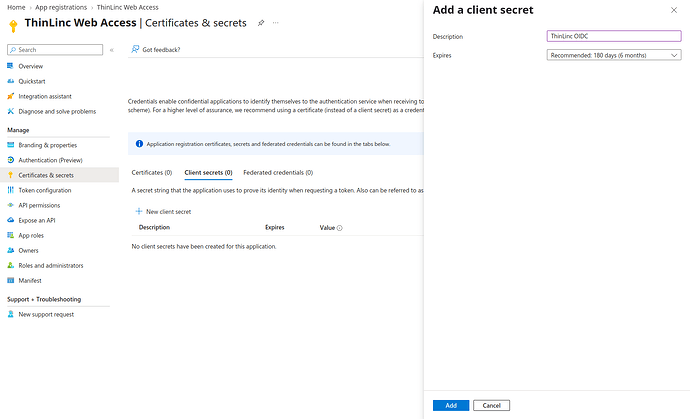This screenshot has height=419, width=690.
Task: Click the Expires column header in table
Action: [275, 227]
